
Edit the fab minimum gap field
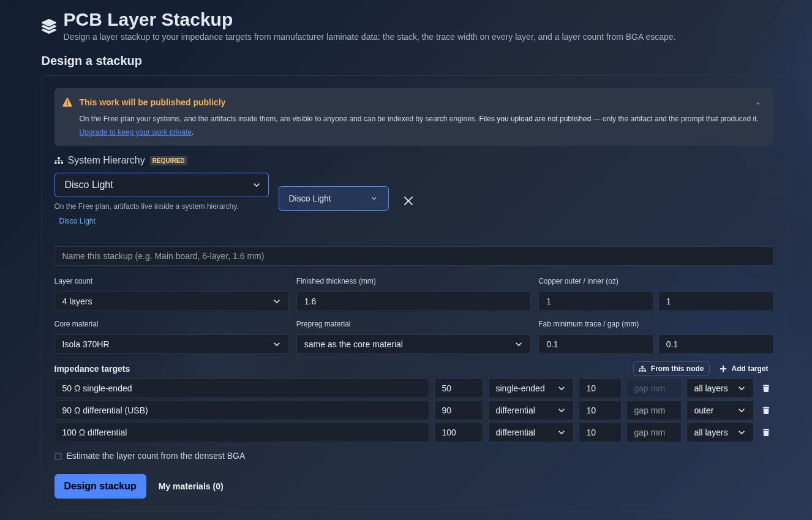tap(716, 344)
